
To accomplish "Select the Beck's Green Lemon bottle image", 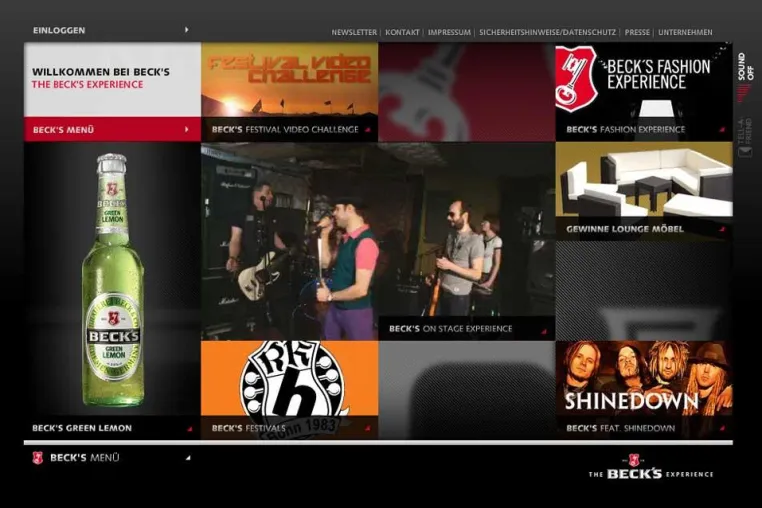I will [113, 280].
